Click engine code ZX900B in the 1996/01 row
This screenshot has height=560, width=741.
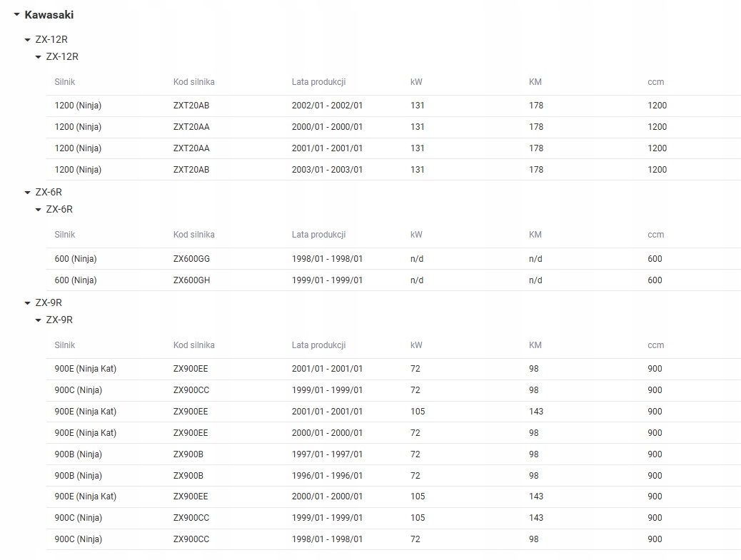coord(188,476)
